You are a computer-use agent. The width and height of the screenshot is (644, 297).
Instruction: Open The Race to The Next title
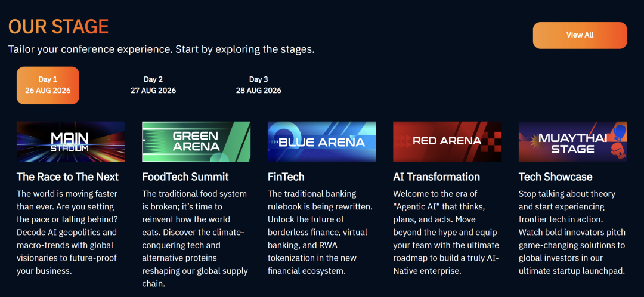68,177
